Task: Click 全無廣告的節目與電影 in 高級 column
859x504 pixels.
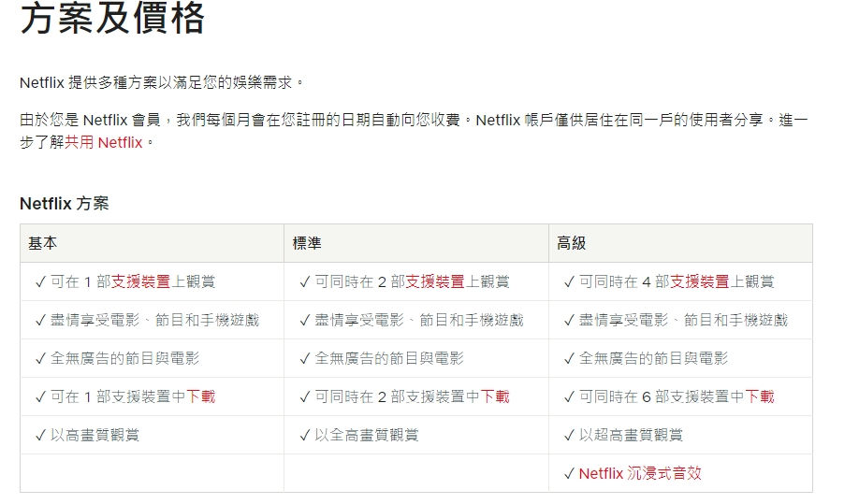Action: coord(653,358)
